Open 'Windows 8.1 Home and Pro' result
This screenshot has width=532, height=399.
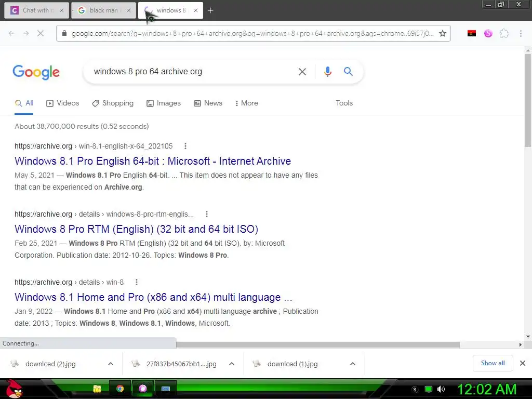pos(153,297)
